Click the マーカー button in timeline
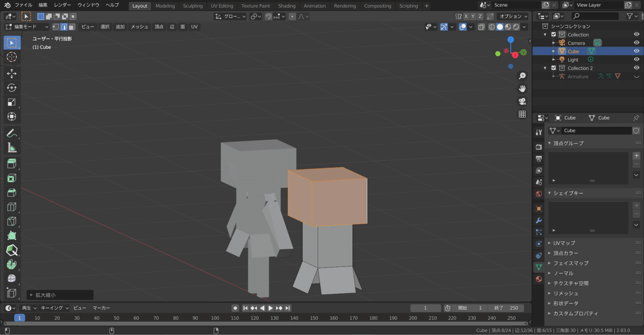 pos(101,308)
